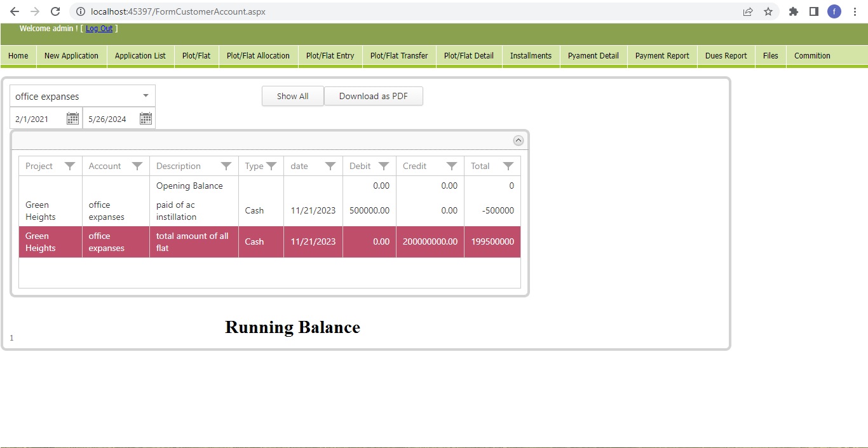Screen dimensions: 868x448
Task: Click the Log Out link
Action: point(99,29)
